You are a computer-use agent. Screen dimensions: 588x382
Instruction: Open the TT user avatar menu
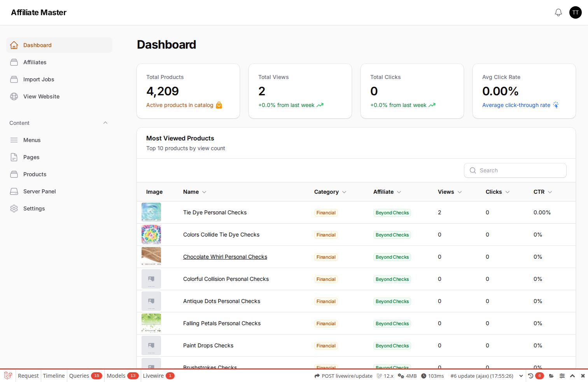[576, 12]
